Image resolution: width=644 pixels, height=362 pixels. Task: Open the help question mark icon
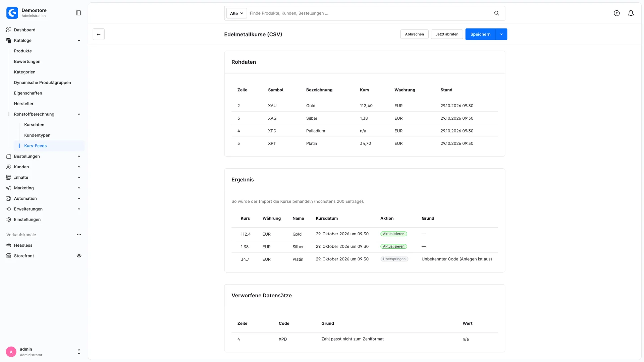click(x=617, y=13)
